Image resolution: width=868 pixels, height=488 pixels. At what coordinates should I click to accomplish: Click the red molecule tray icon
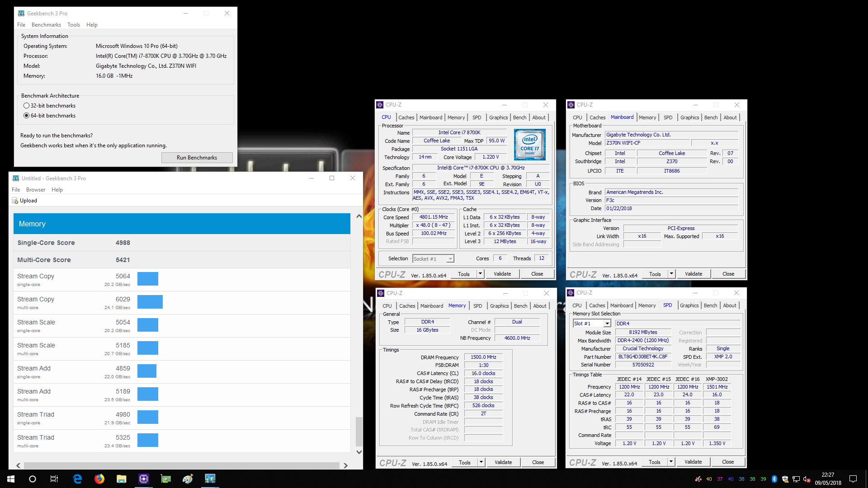(x=698, y=479)
